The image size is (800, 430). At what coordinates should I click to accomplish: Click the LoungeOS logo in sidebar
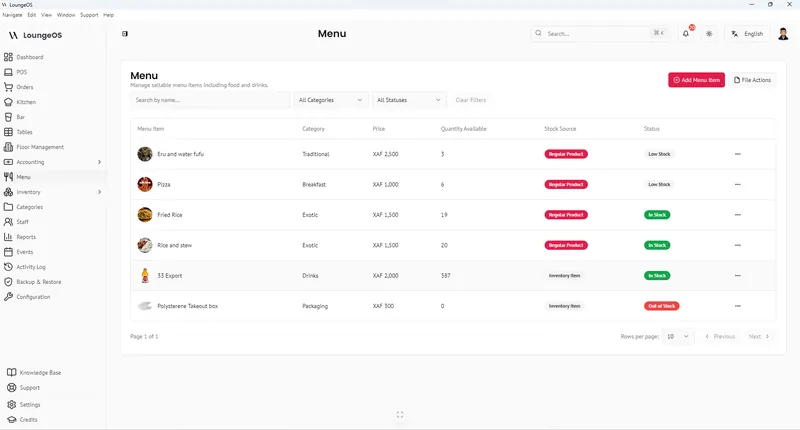[35, 35]
